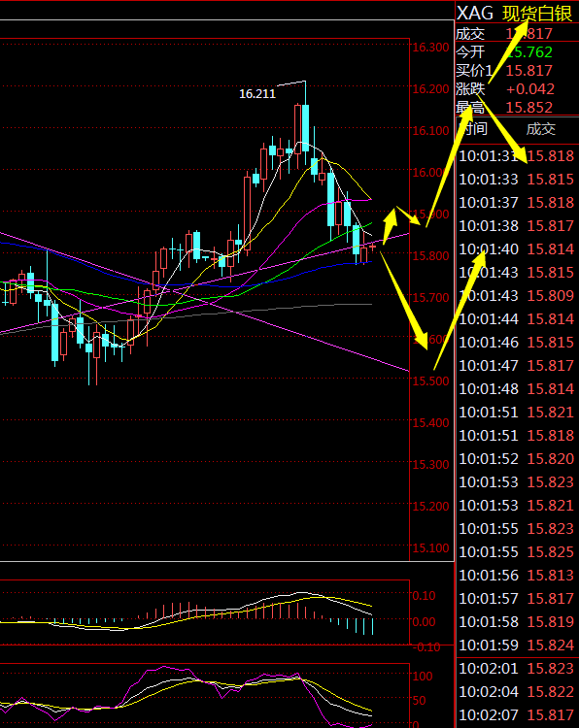This screenshot has height=728, width=579.
Task: Select the 涨跌 value +0.042
Action: click(530, 89)
